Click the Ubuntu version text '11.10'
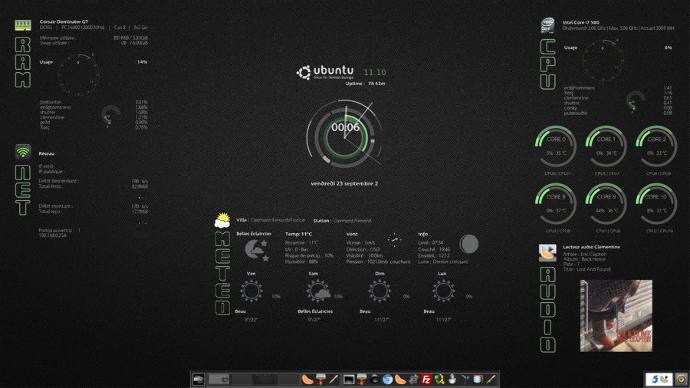690x388 pixels. coord(375,72)
